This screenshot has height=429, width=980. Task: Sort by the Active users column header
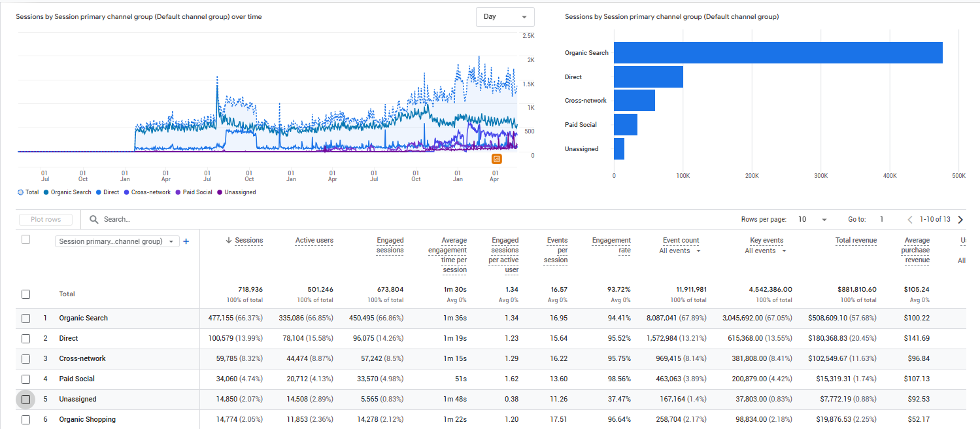(x=314, y=241)
